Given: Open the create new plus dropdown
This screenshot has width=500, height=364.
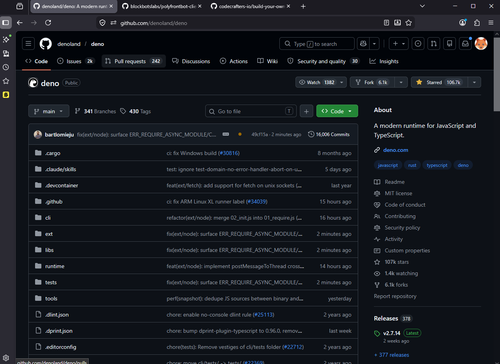Looking at the screenshot, I should point(399,44).
